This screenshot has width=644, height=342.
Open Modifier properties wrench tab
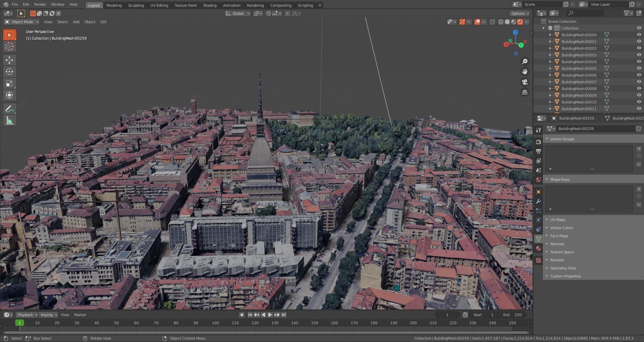(539, 201)
